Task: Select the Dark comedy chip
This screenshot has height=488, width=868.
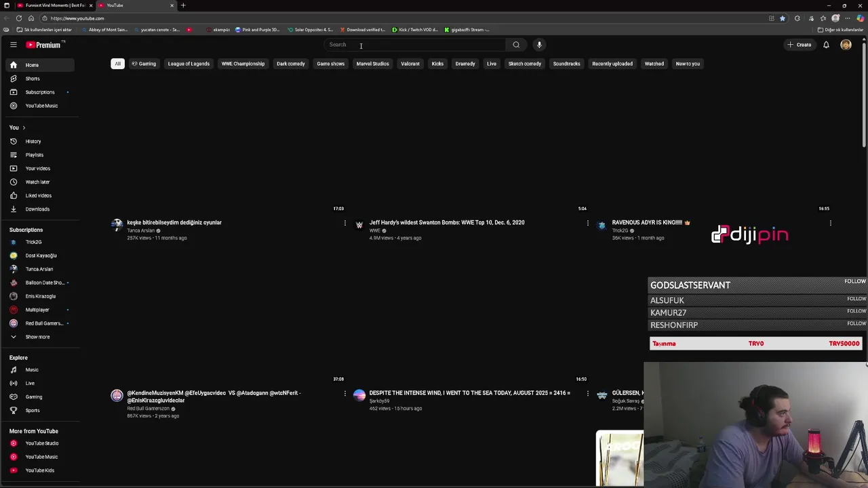Action: click(291, 64)
